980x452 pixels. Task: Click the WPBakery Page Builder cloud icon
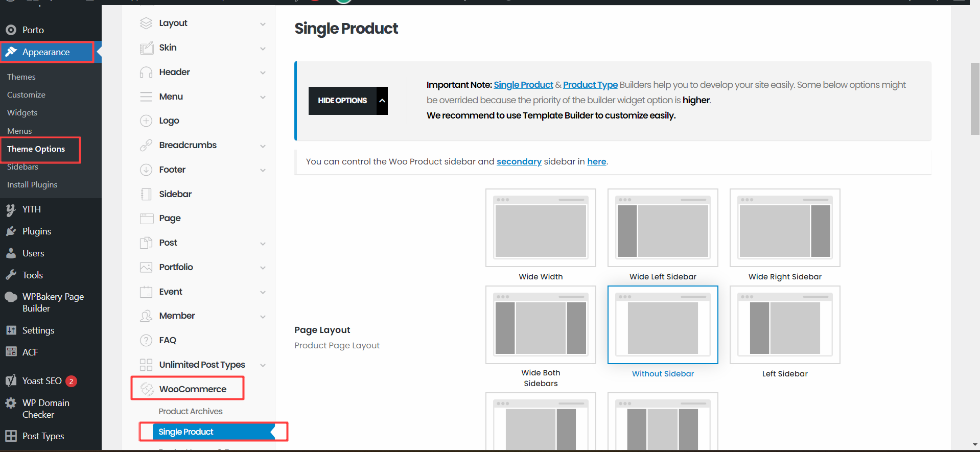[11, 297]
